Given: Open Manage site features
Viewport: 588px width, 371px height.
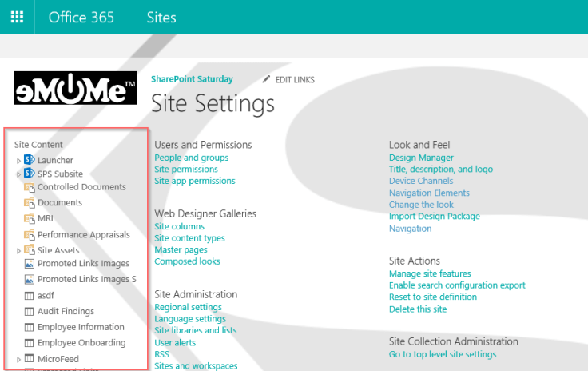Looking at the screenshot, I should [430, 273].
